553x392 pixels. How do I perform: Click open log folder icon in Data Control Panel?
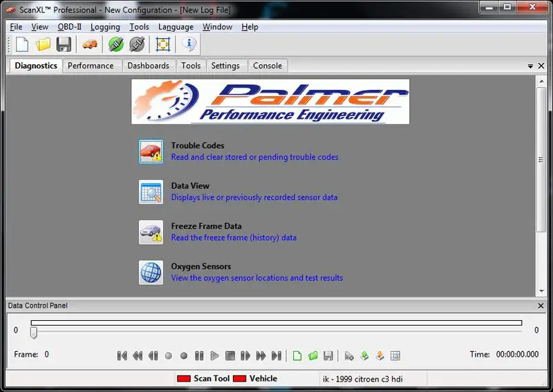(x=313, y=355)
